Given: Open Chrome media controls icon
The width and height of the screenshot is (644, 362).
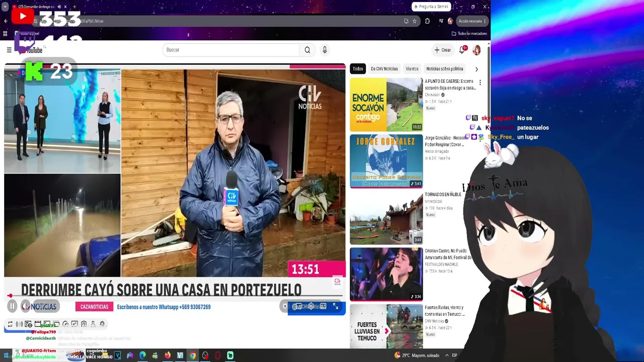Looking at the screenshot, I should pyautogui.click(x=441, y=21).
